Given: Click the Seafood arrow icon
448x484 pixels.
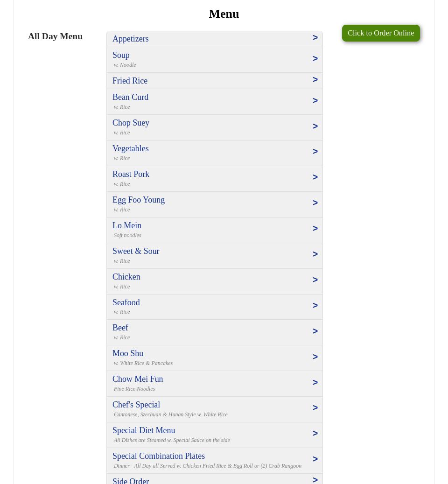Looking at the screenshot, I should [x=315, y=306].
